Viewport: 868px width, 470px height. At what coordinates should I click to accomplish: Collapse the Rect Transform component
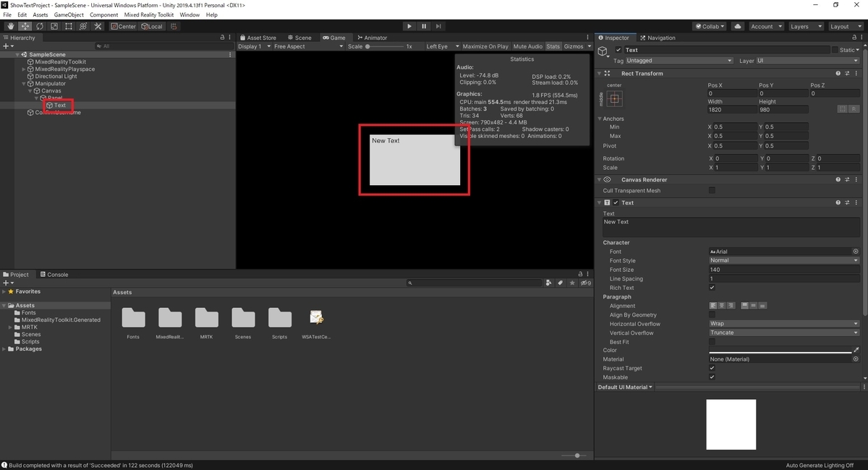pos(599,73)
